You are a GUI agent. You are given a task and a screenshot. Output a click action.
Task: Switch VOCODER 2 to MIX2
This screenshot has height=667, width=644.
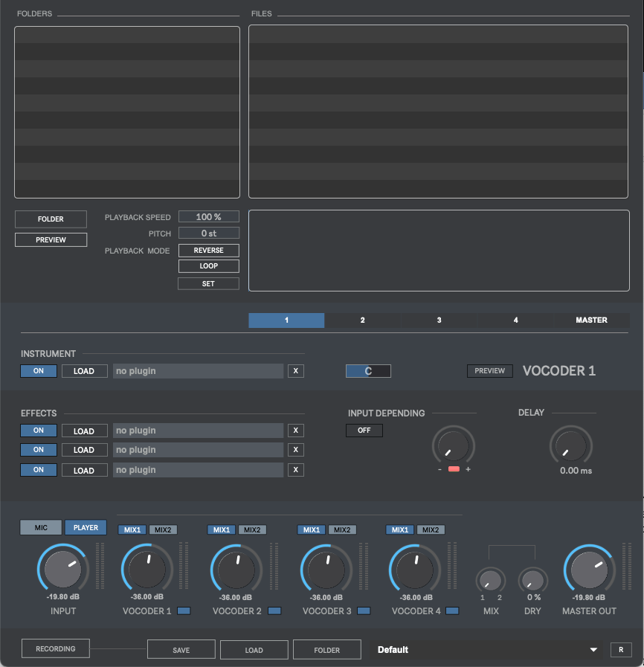click(252, 529)
